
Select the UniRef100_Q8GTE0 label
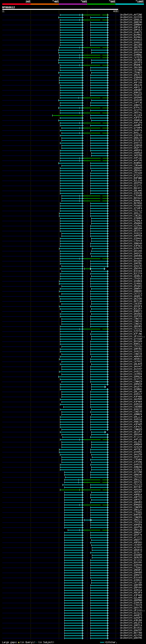coord(131,47)
